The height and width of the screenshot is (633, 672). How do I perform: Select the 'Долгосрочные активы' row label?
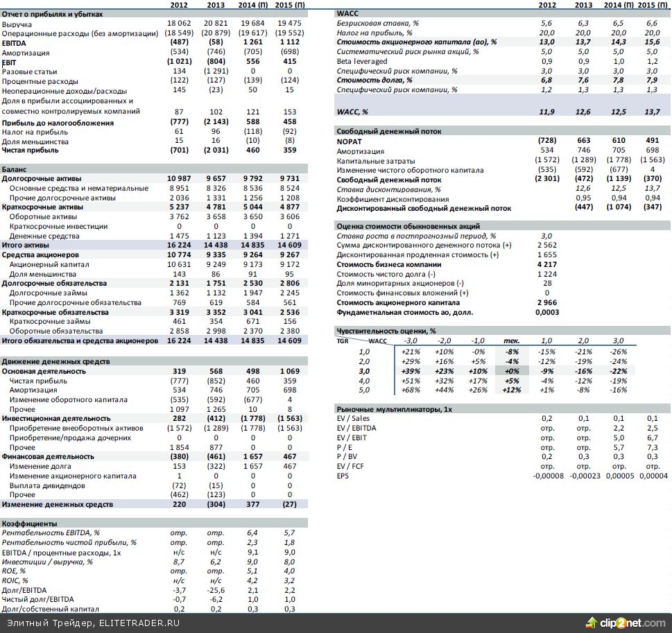pyautogui.click(x=42, y=178)
